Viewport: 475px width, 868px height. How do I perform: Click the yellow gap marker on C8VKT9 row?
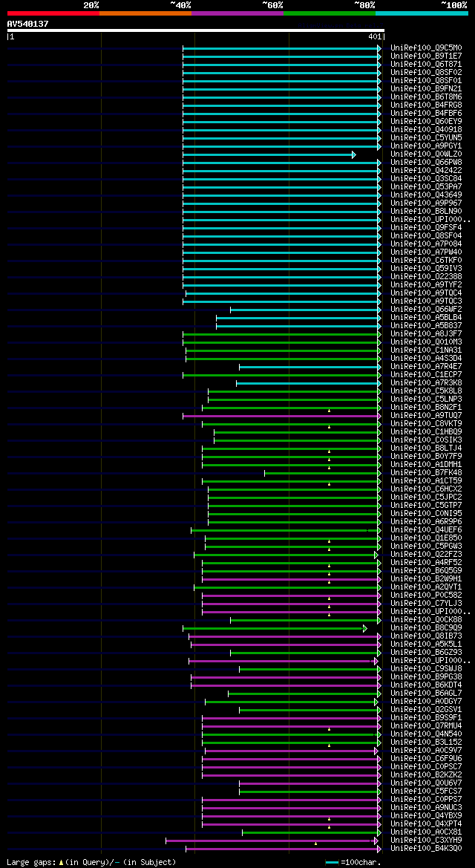point(329,428)
